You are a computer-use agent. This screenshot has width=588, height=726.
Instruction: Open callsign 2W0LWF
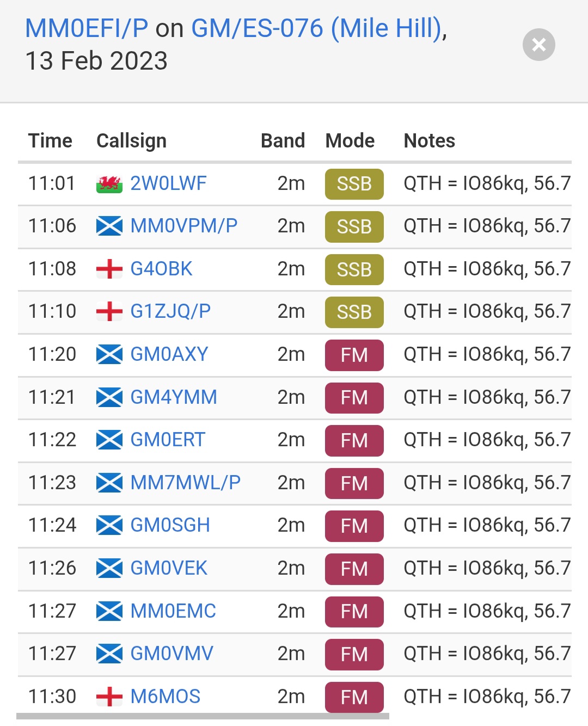[169, 183]
